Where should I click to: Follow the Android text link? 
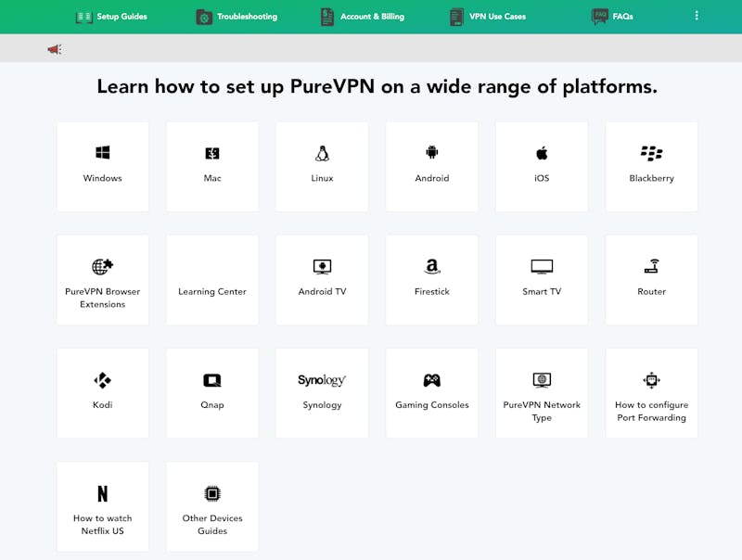tap(432, 178)
